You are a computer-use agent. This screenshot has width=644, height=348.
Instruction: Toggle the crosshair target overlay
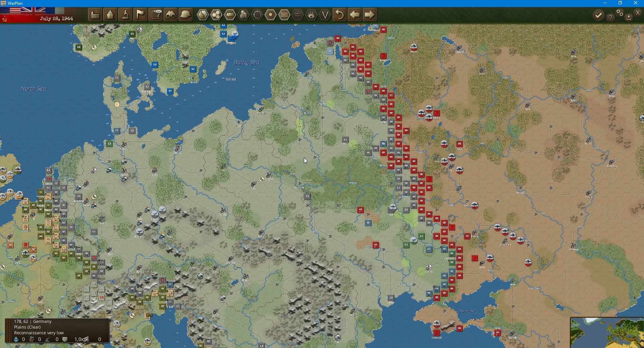(257, 15)
